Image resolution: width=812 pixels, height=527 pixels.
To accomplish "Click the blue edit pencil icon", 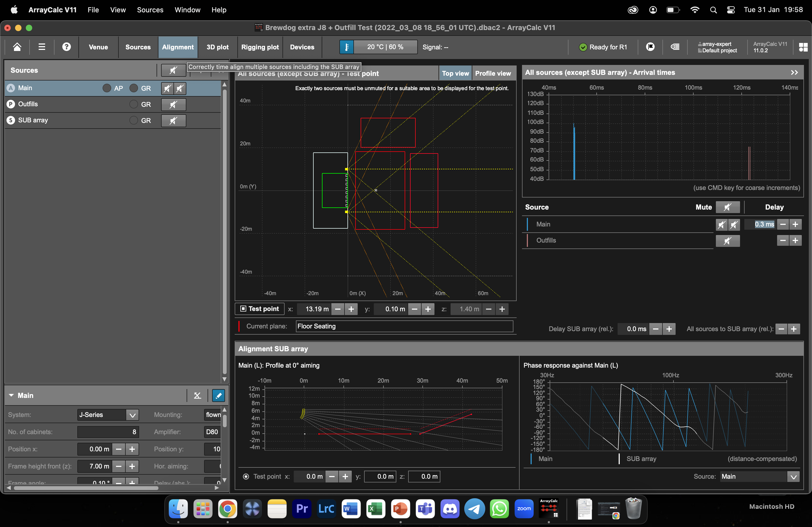I will tap(218, 396).
